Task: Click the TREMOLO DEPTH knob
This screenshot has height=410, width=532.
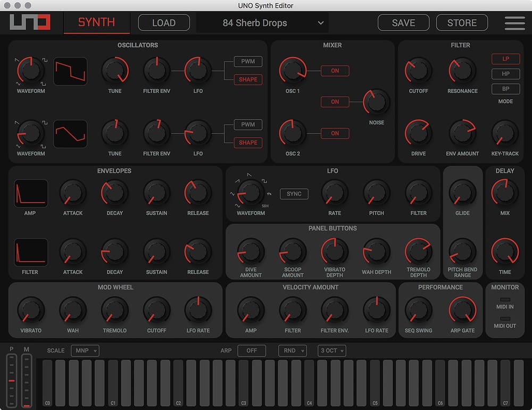Action: pyautogui.click(x=418, y=252)
